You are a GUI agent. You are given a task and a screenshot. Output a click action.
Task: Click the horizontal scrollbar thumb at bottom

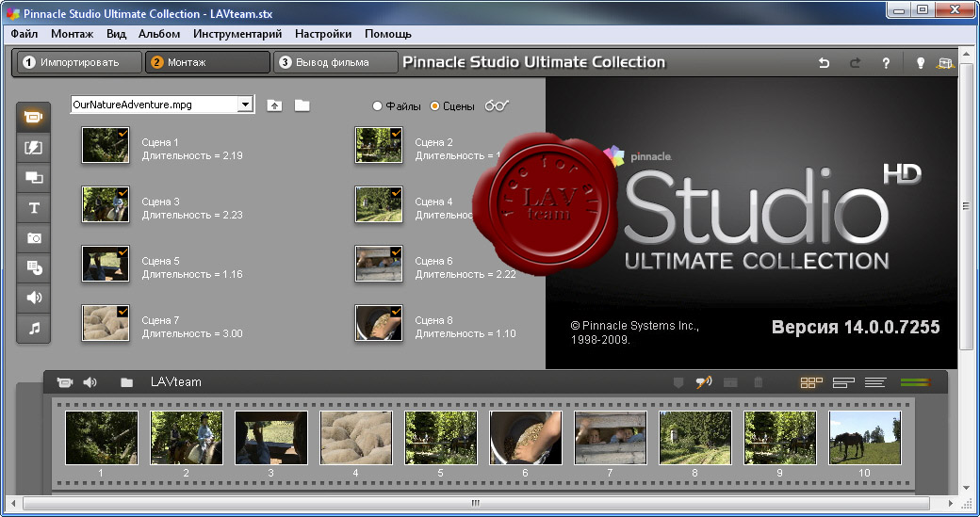(476, 503)
